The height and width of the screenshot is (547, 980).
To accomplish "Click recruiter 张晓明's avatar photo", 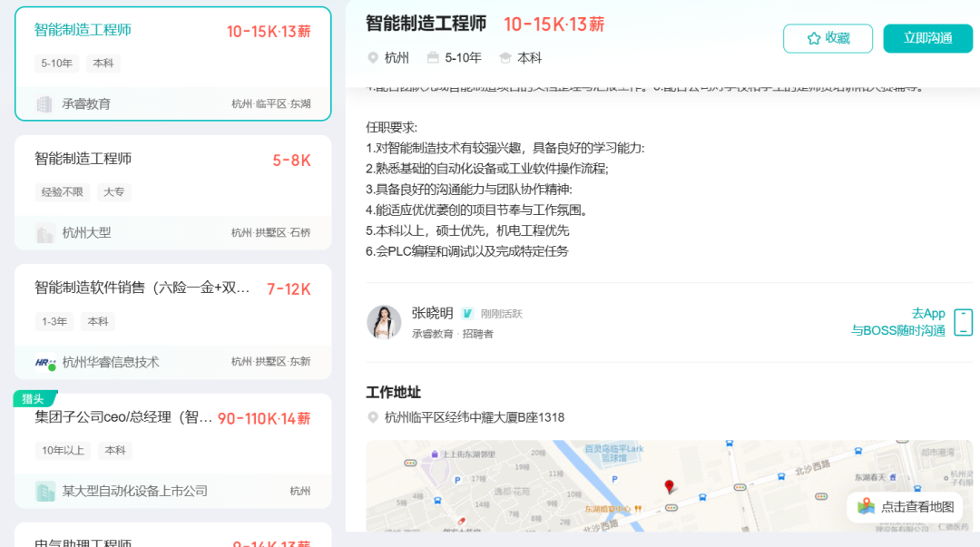I will 384,322.
